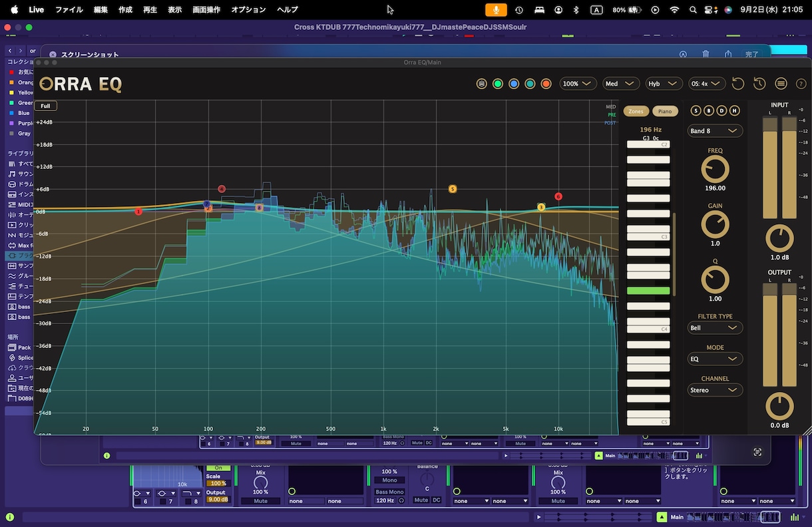
Task: Open Spotlight search icon in menu bar
Action: click(694, 10)
